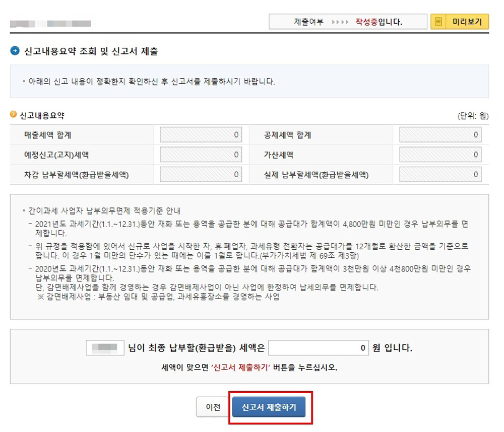
Task: Click the document icon on 미리보기 button
Action: 438,22
